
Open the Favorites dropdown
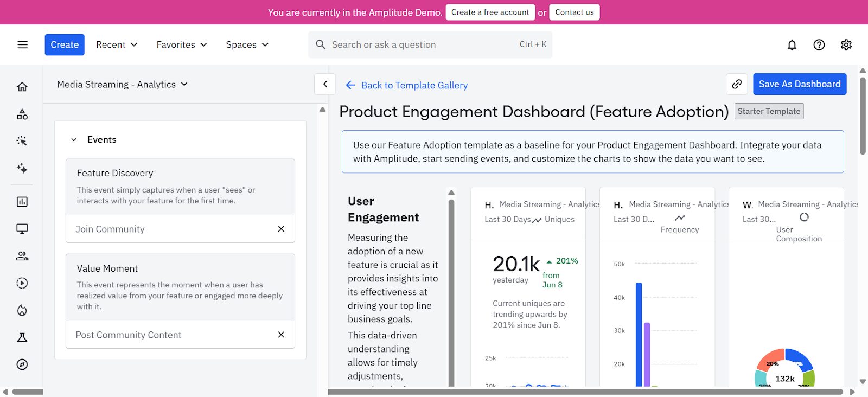point(182,44)
